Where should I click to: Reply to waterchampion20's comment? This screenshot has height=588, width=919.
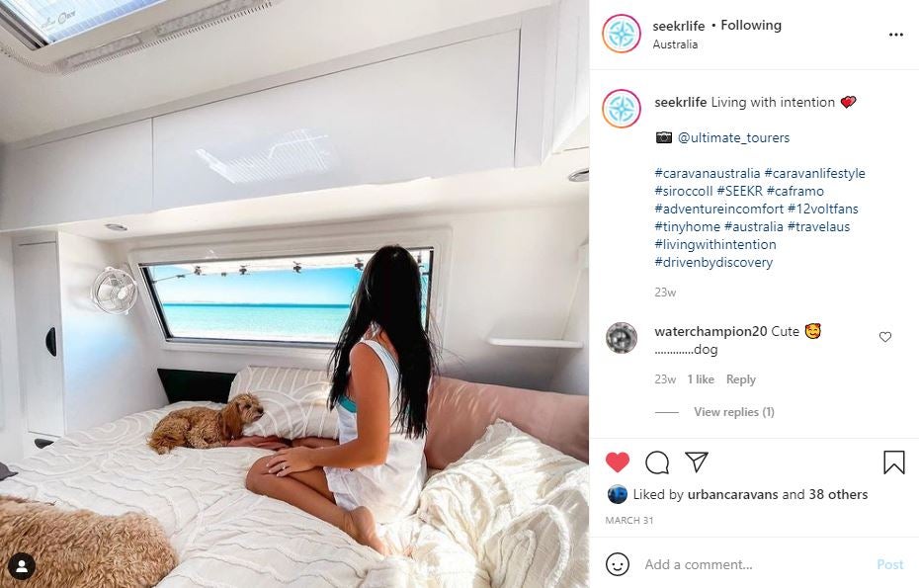click(741, 379)
